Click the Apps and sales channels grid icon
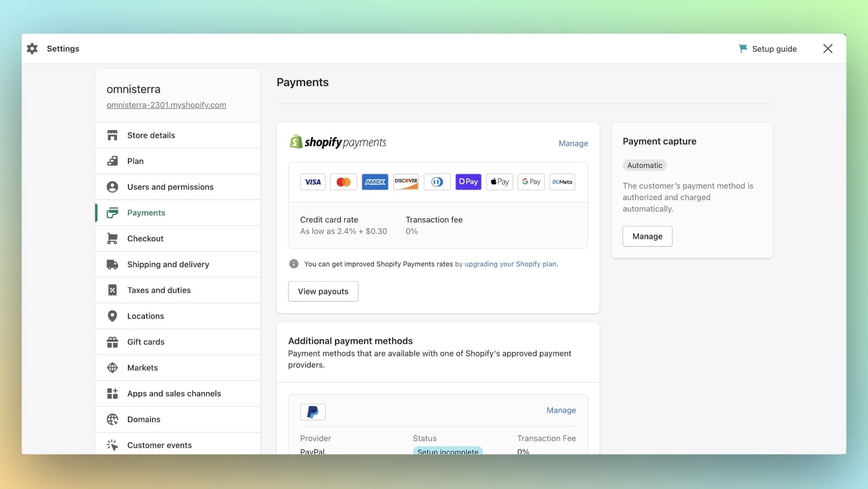Screen dimensions: 868x489 pos(112,393)
